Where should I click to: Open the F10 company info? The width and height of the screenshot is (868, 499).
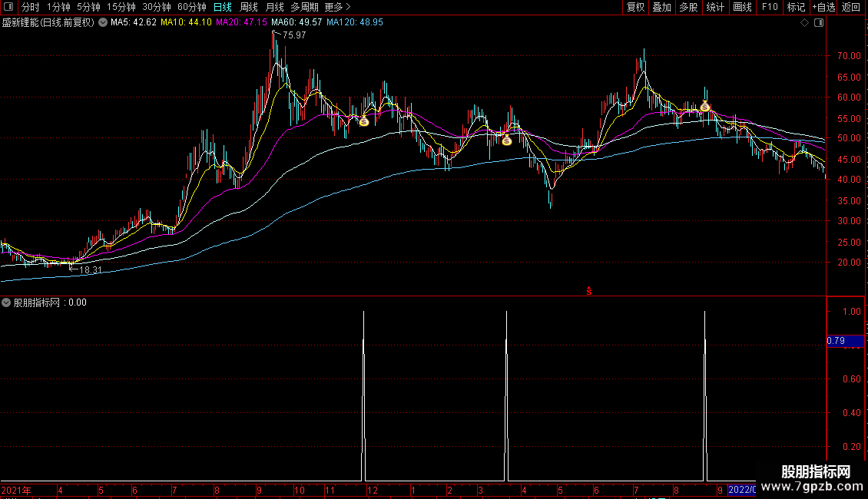click(770, 7)
